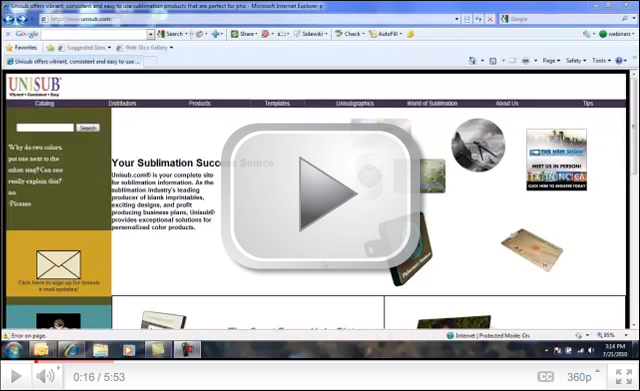Open Internet Explorer from the taskbar
640x391 pixels.
click(71, 350)
